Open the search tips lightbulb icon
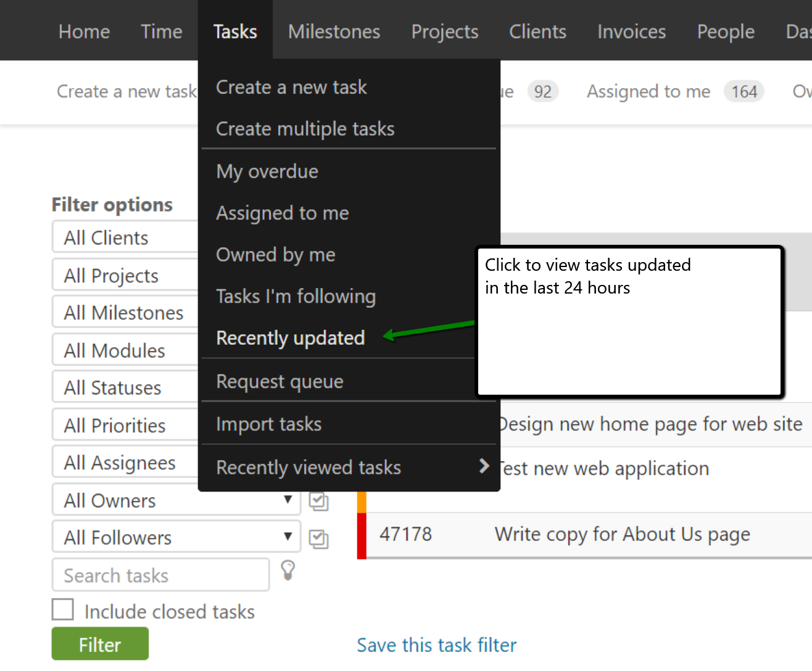 [x=288, y=570]
